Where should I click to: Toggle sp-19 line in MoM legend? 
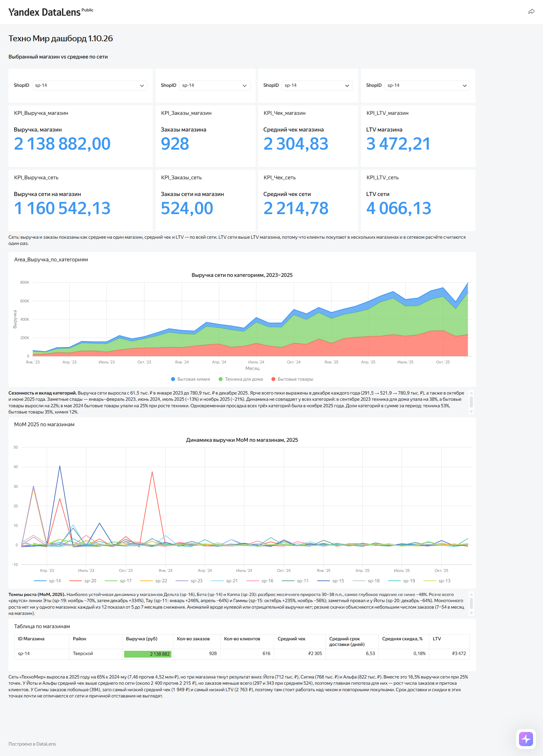(401, 581)
